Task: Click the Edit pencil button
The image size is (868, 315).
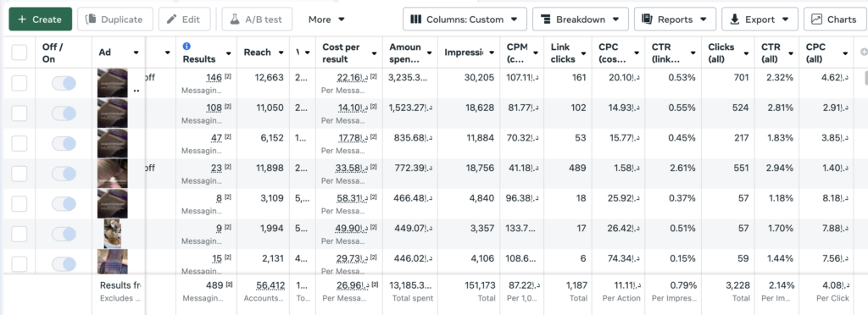Action: [184, 19]
